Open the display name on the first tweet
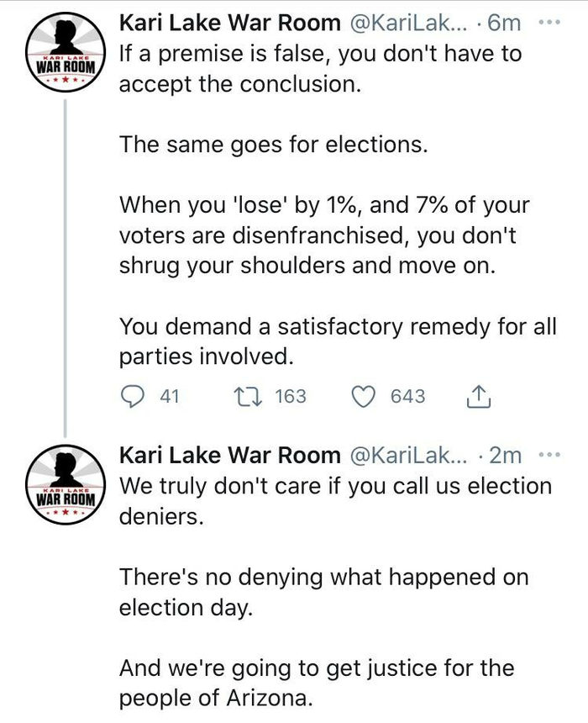 coord(229,24)
